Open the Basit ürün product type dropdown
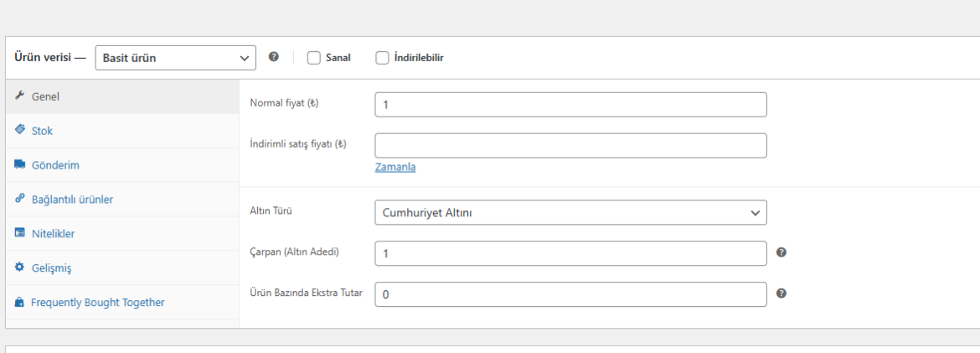 pyautogui.click(x=176, y=58)
